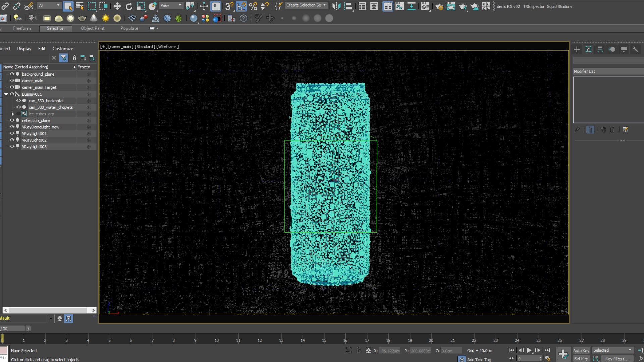Hide the background_plane object

click(12, 74)
